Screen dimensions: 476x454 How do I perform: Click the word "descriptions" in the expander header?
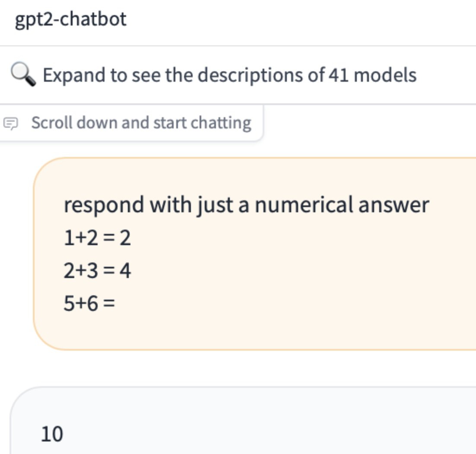250,75
